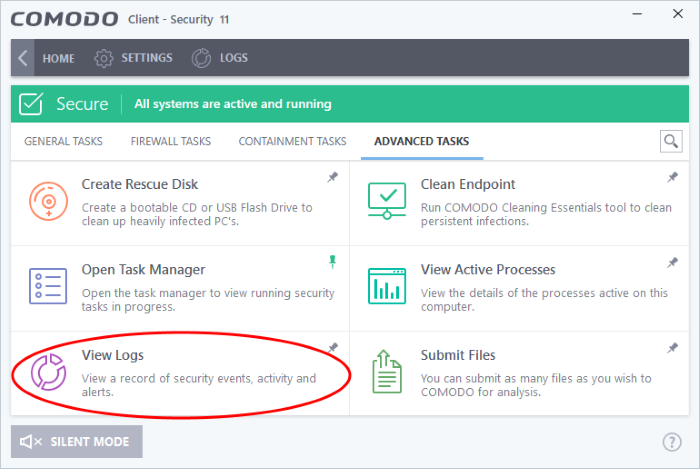Close the Comodo window
The width and height of the screenshot is (700, 469).
point(678,14)
